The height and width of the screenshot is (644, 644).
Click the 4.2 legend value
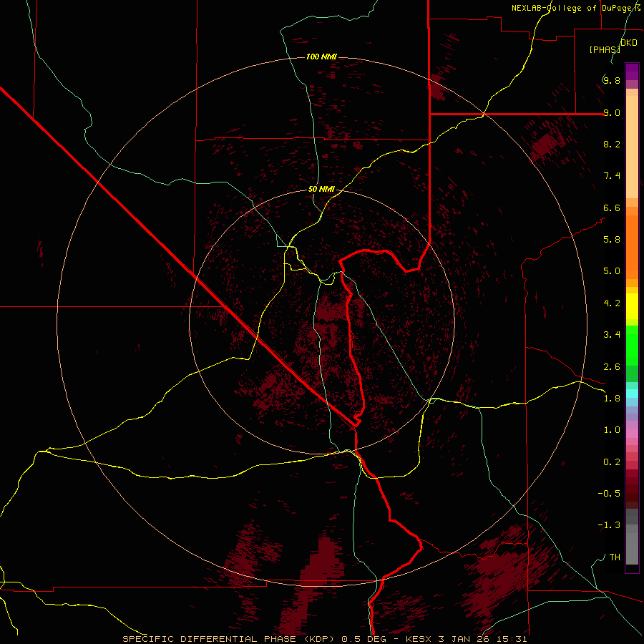pos(612,303)
